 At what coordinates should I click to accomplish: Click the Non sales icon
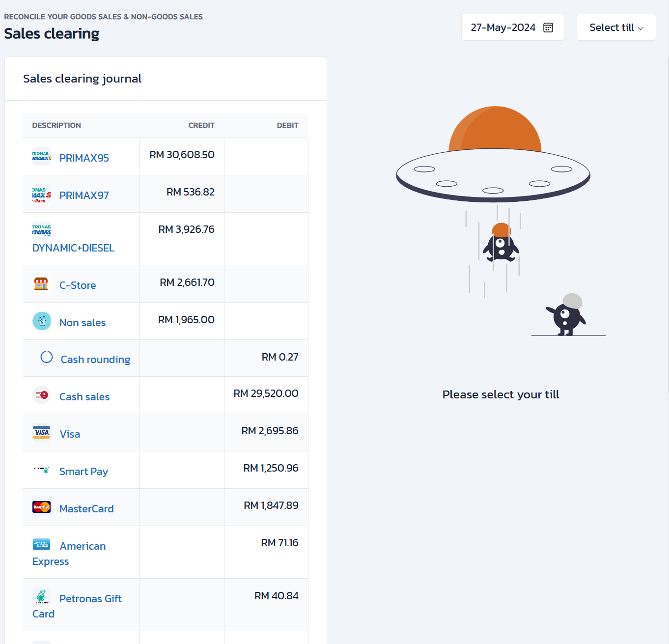[41, 321]
